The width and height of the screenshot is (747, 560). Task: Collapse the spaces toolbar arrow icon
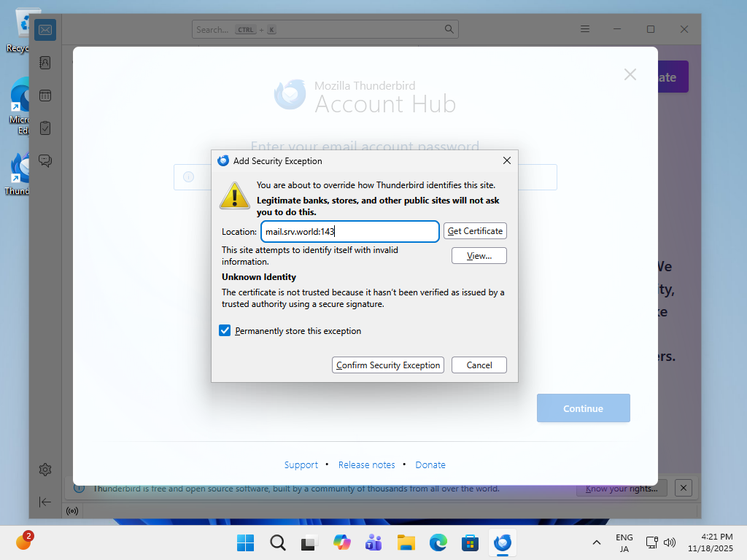tap(45, 502)
